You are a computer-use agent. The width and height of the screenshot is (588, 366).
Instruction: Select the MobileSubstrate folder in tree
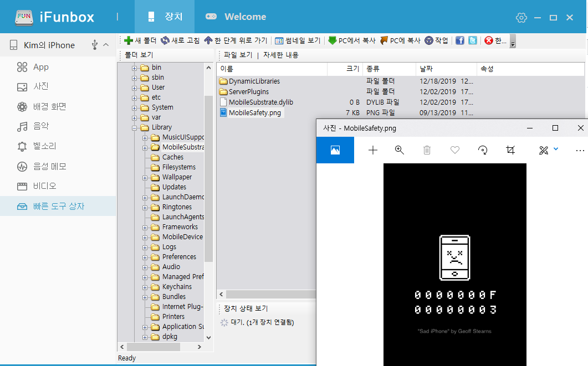[x=183, y=147]
